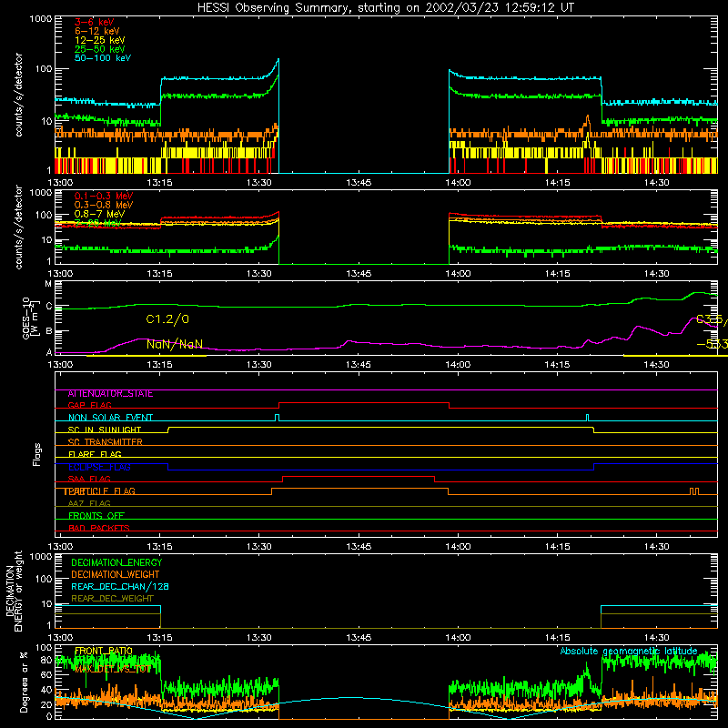Select the Absolute geomagnetic latitude label

pyautogui.click(x=629, y=652)
